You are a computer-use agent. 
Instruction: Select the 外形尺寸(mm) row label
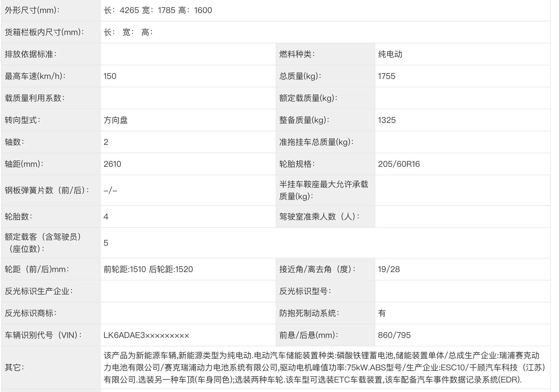pyautogui.click(x=31, y=10)
